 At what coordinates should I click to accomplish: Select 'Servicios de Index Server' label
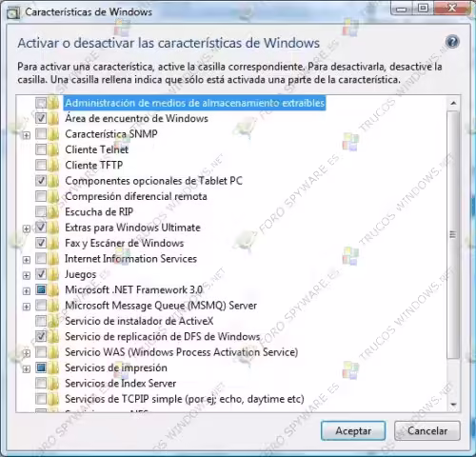121,383
